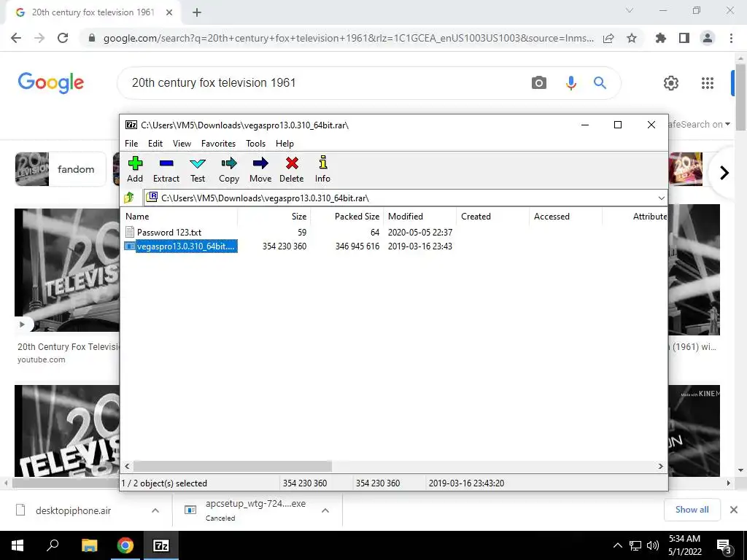
Task: Open the Windows Start menu
Action: tap(18, 545)
